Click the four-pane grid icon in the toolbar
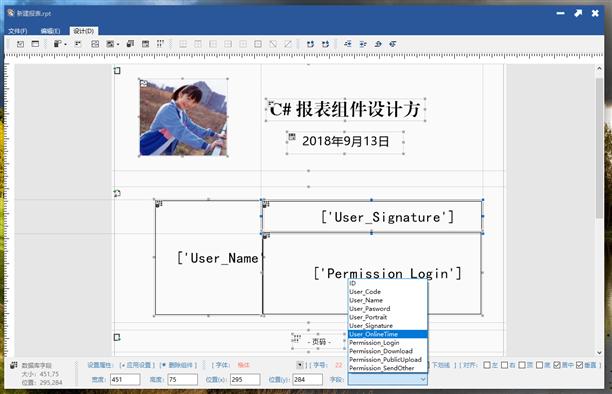 click(95, 44)
